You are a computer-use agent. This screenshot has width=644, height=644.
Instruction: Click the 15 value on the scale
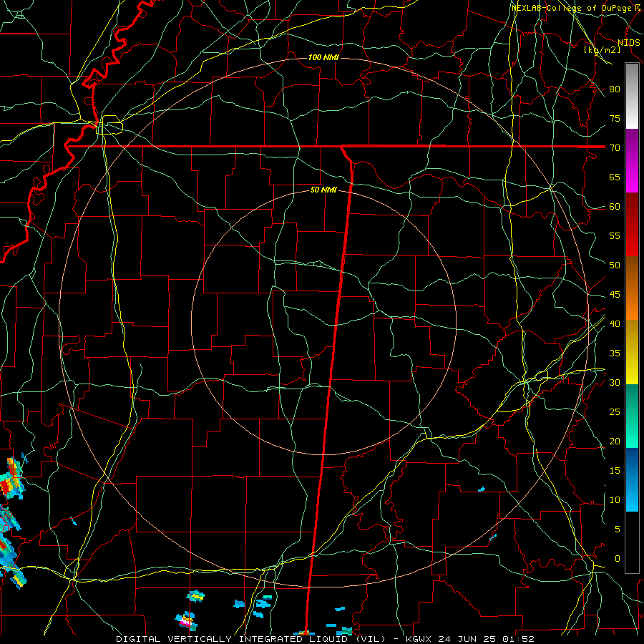click(615, 471)
